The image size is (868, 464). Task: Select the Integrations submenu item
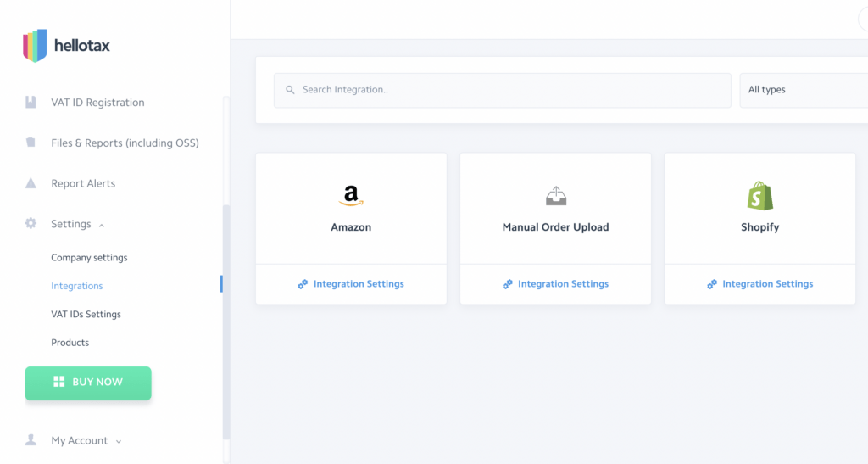tap(77, 286)
